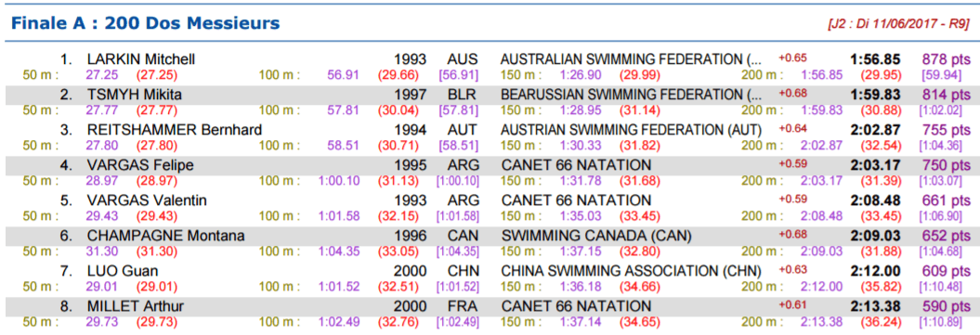The width and height of the screenshot is (980, 335).
Task: Click country code AUT
Action: point(463,130)
